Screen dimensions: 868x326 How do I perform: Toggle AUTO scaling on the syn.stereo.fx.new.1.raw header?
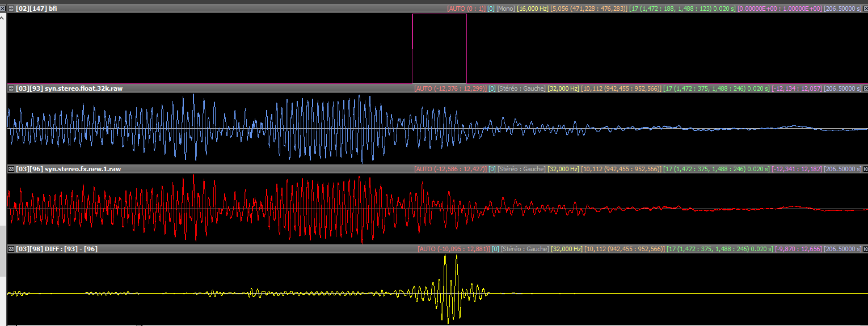pyautogui.click(x=450, y=169)
